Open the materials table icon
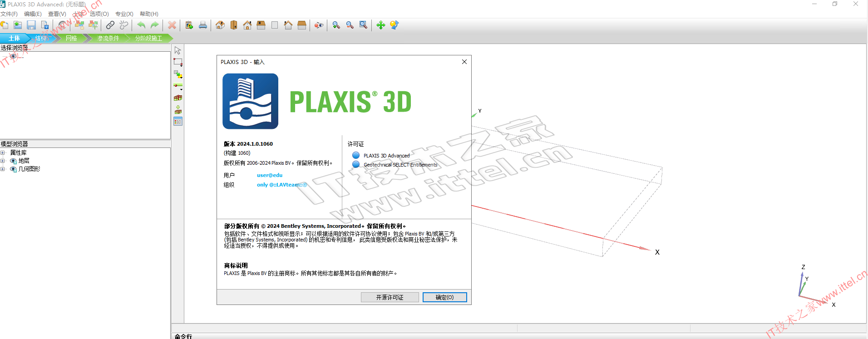The height and width of the screenshot is (339, 868). pos(178,121)
